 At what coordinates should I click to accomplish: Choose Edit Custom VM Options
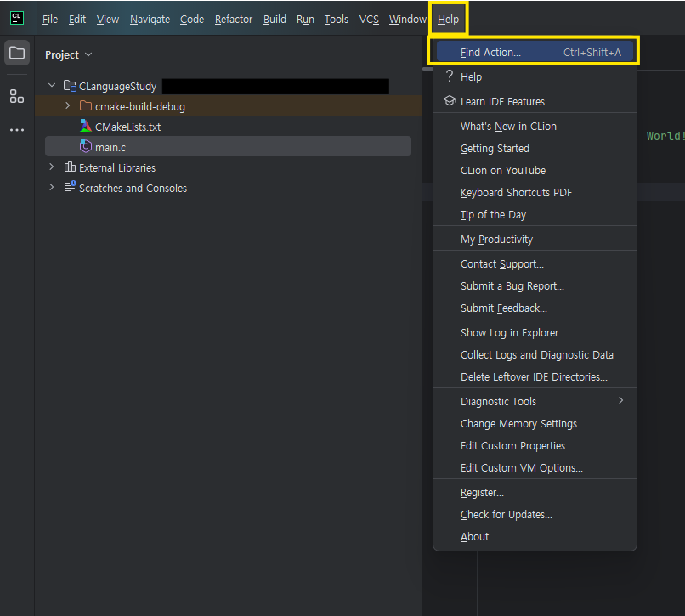point(535,467)
